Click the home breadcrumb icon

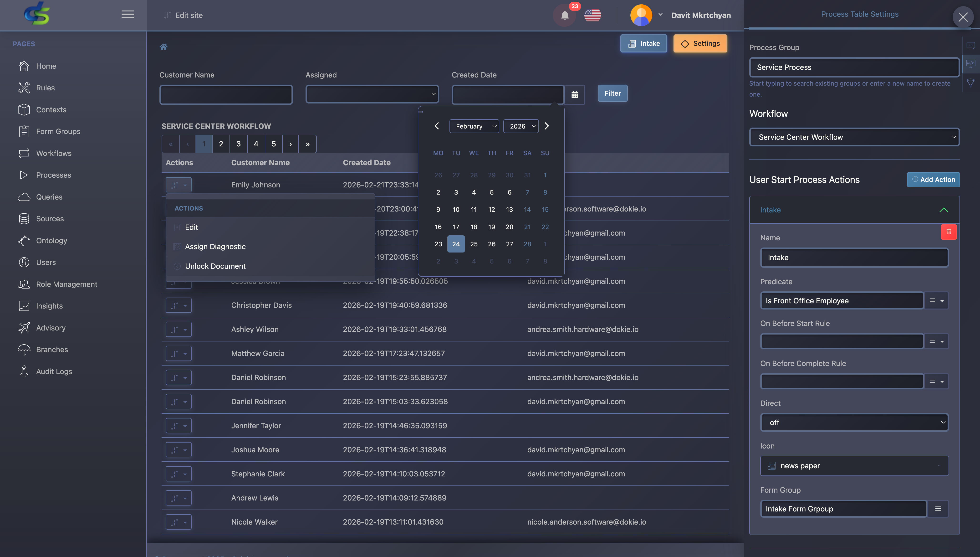point(164,47)
